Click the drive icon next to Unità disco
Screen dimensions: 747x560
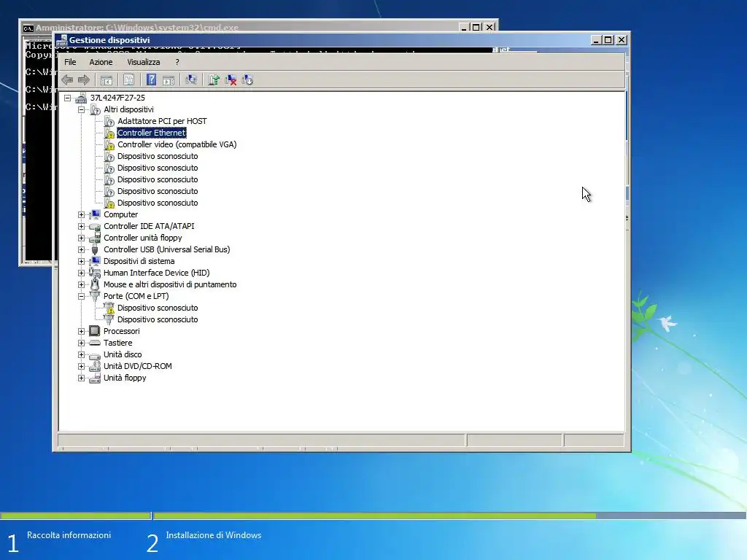[95, 355]
